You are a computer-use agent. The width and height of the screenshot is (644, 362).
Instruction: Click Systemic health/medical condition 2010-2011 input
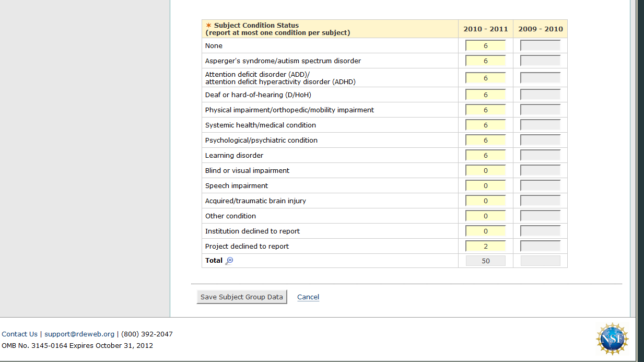click(485, 125)
